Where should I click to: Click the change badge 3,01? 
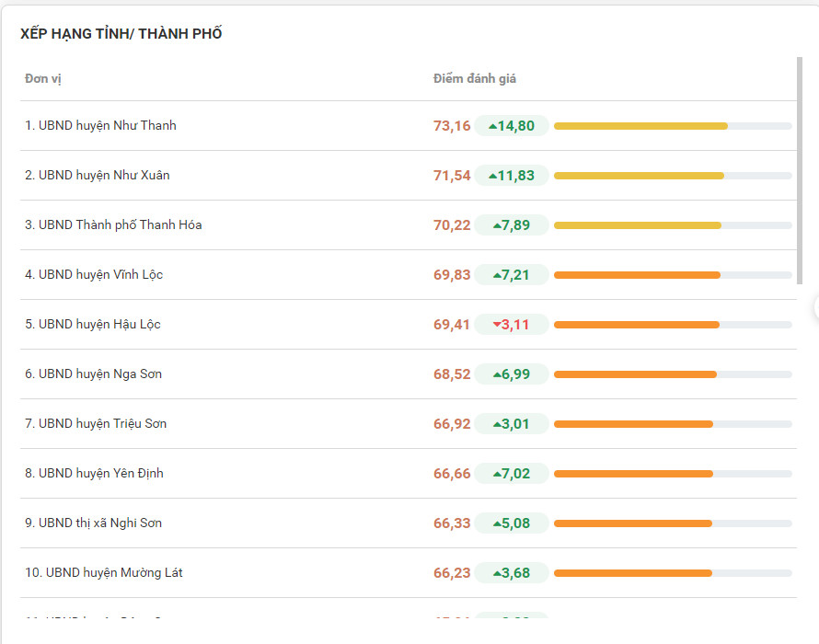512,424
